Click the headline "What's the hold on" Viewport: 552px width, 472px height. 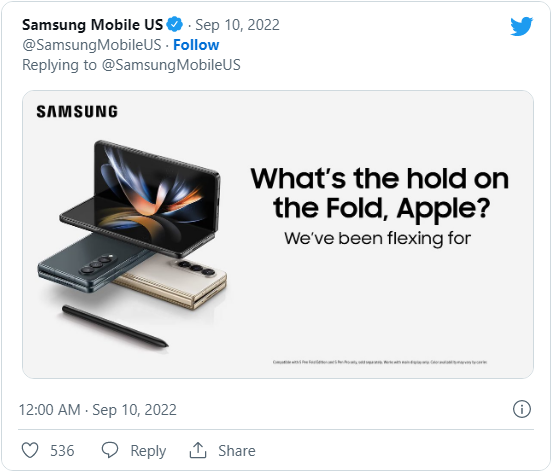(380, 178)
